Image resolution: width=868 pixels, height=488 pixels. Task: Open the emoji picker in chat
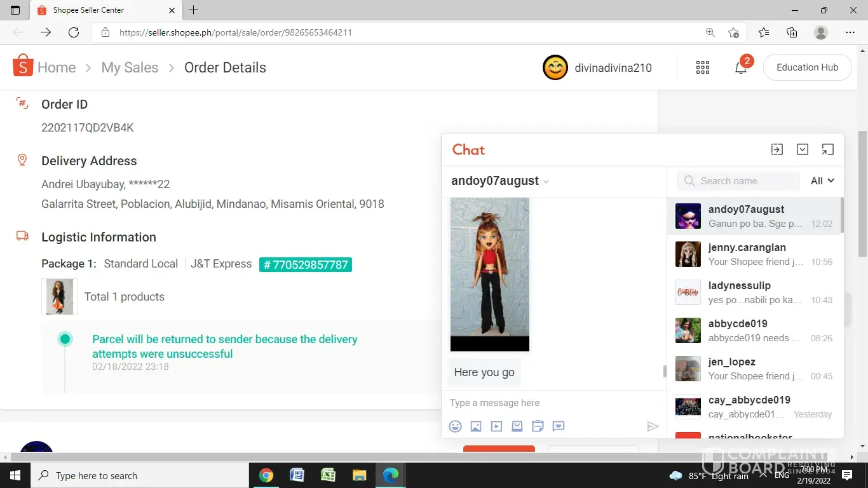(x=455, y=426)
